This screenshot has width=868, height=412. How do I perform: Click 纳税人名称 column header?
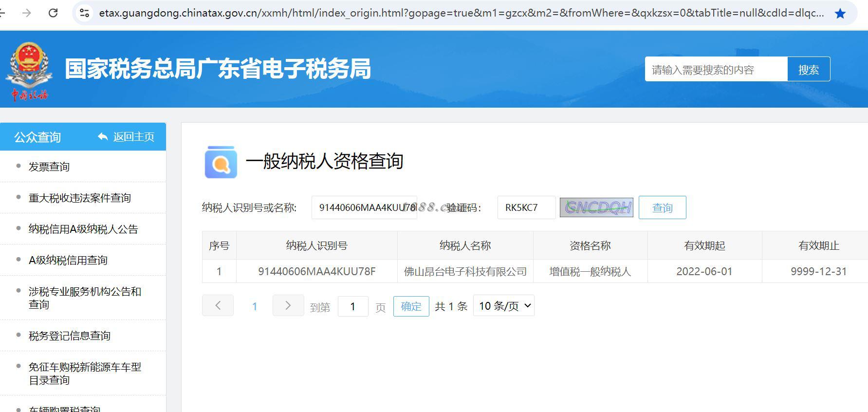click(x=465, y=245)
